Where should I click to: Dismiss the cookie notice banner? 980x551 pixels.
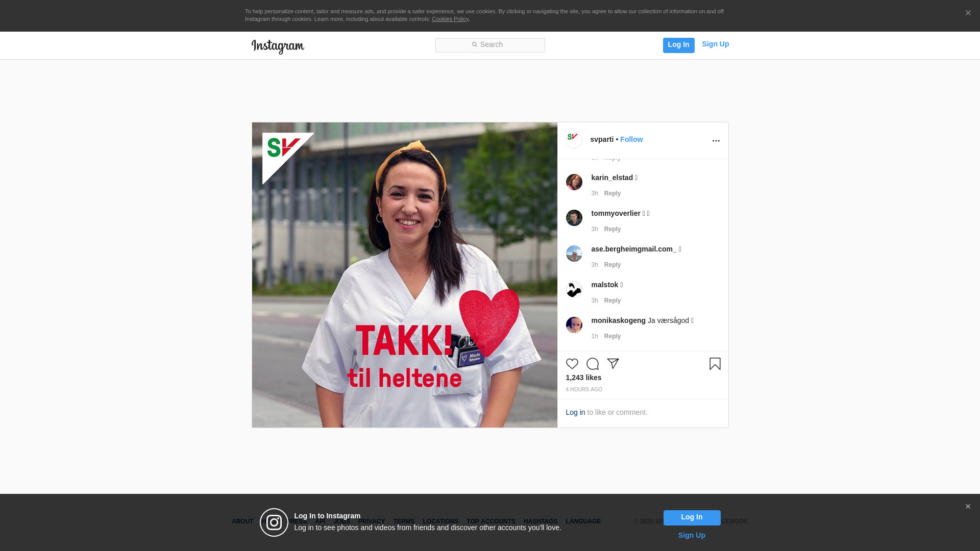pyautogui.click(x=968, y=13)
